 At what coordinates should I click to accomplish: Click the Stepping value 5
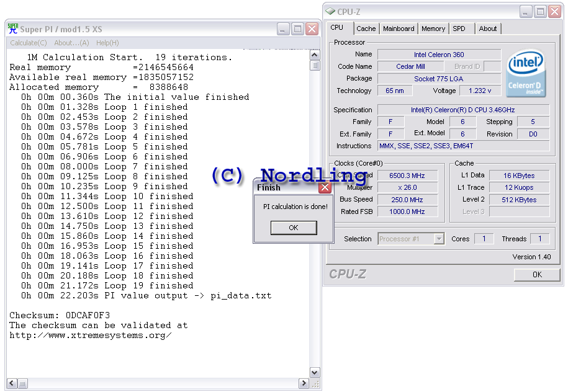point(533,122)
